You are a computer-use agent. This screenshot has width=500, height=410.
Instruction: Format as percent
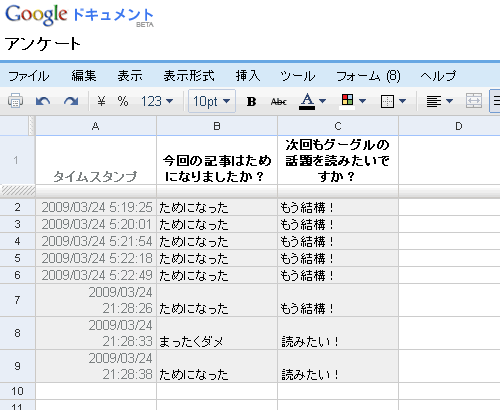pyautogui.click(x=123, y=101)
